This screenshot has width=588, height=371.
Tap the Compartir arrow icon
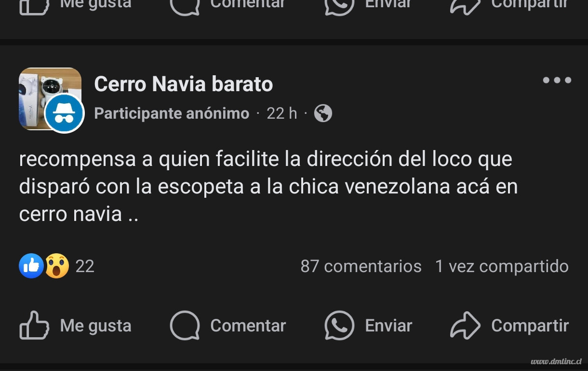(465, 326)
